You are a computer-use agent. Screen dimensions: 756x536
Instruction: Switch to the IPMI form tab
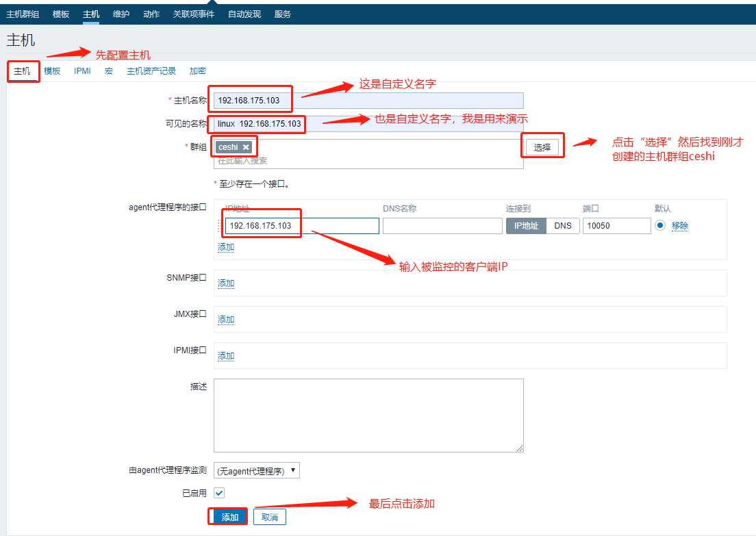point(82,71)
